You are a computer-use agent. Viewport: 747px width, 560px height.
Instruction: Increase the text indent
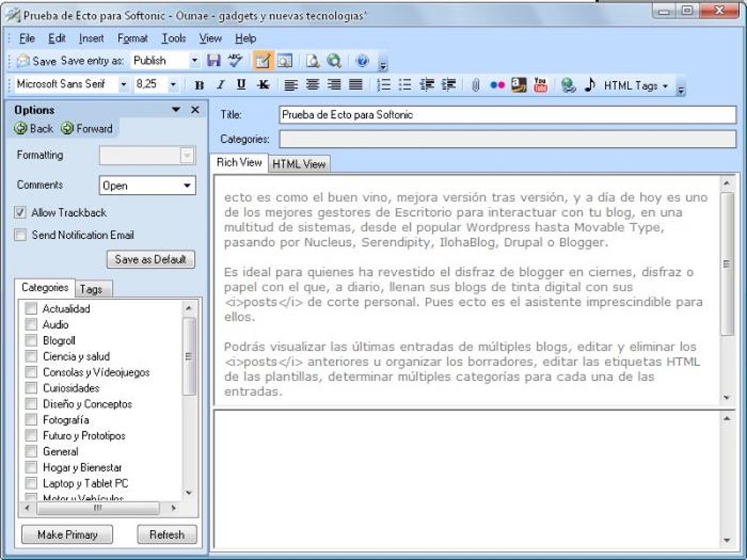click(x=449, y=85)
